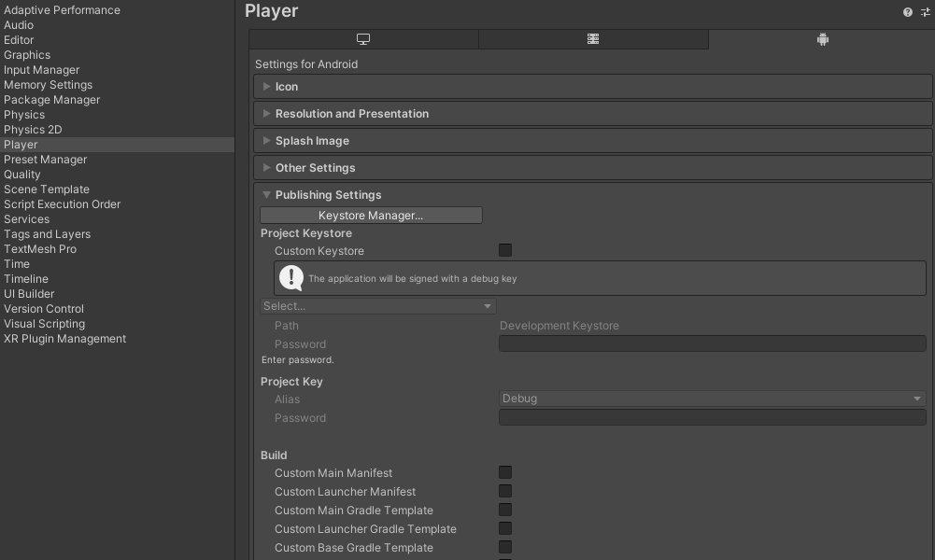Select the desktop standalone platform tab

tap(363, 39)
